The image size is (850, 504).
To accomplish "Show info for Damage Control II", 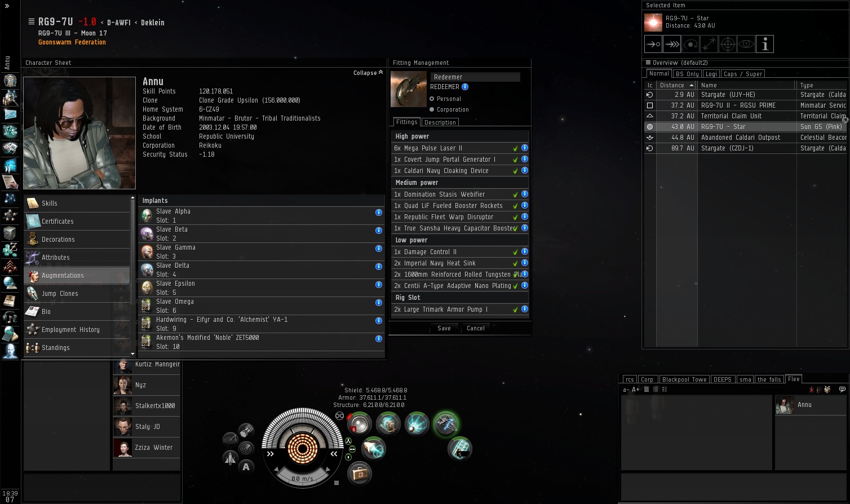I will point(525,251).
